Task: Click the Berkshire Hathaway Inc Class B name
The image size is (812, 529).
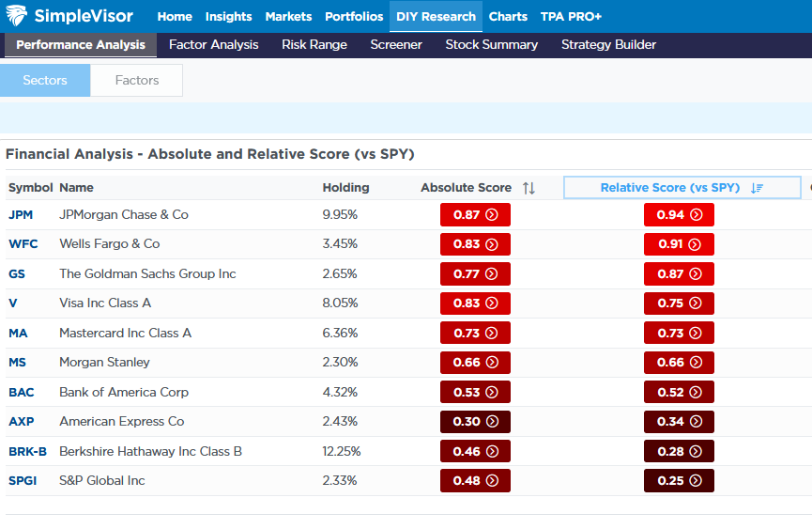Action: 151,451
